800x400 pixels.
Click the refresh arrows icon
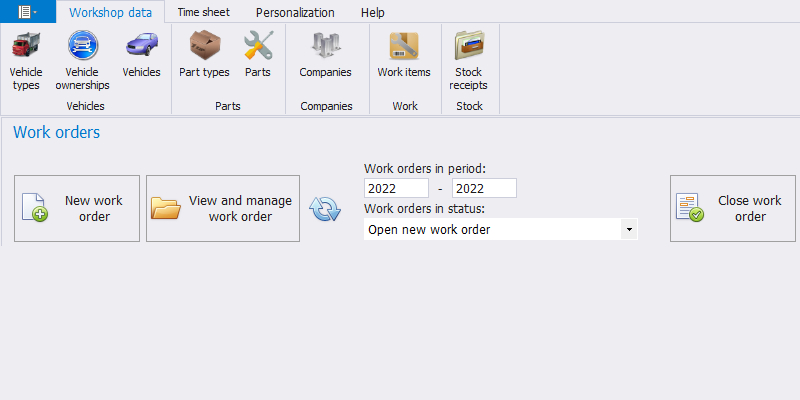tap(325, 209)
